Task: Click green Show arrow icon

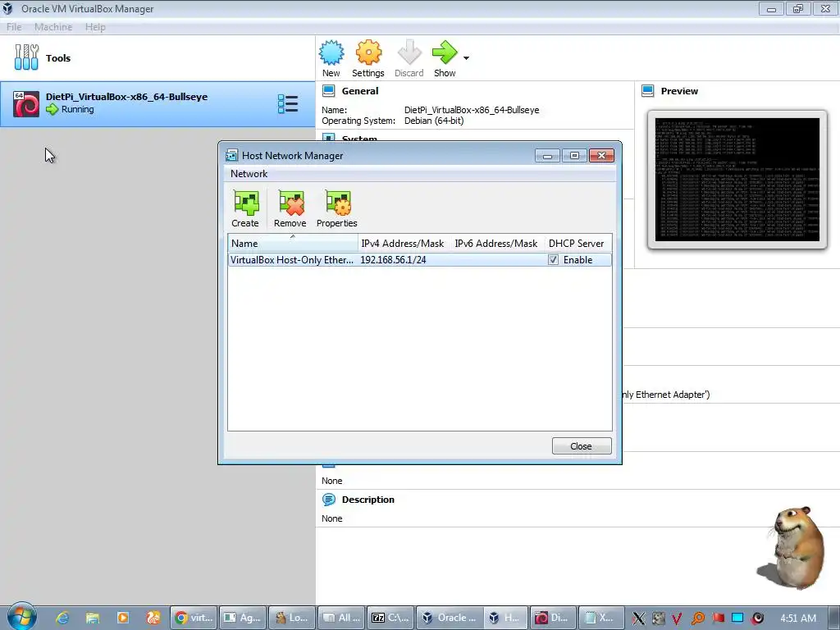Action: pyautogui.click(x=445, y=52)
